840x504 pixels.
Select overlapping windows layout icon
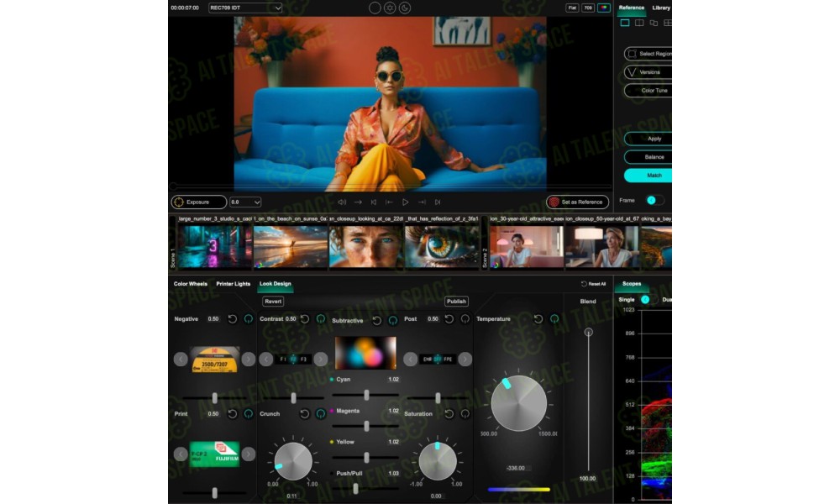tap(654, 23)
